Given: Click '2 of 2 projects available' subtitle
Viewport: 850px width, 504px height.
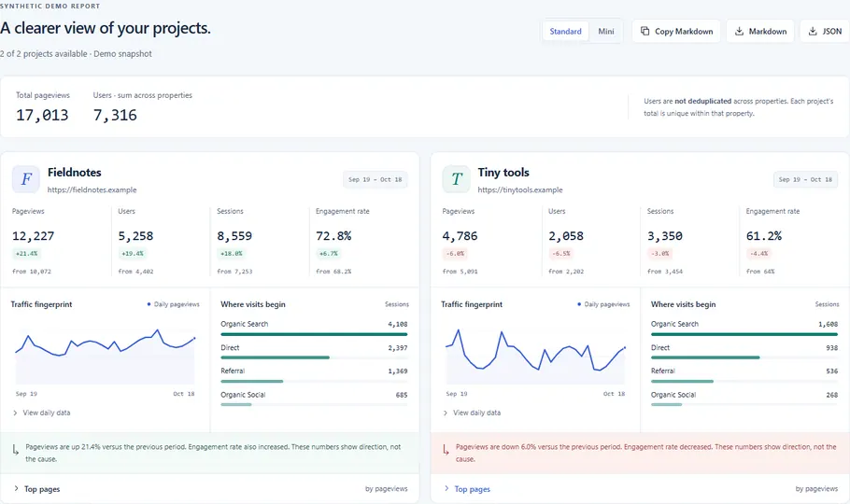Looking at the screenshot, I should (x=43, y=54).
